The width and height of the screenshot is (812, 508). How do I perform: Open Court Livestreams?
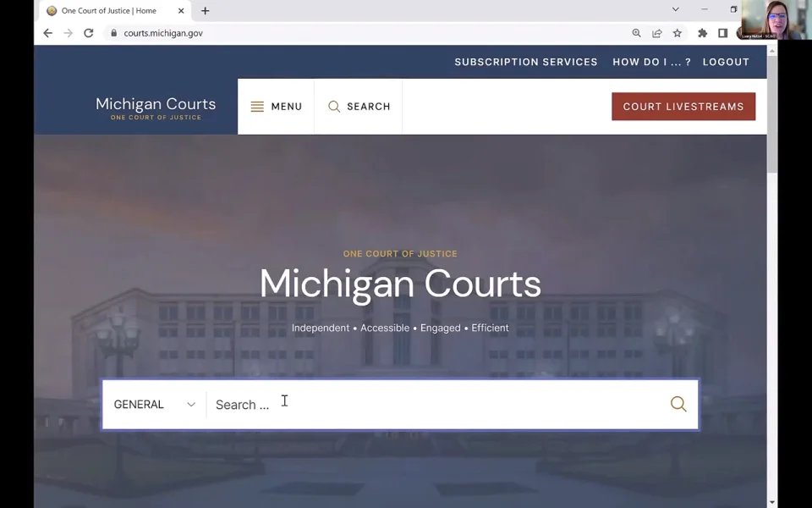tap(683, 107)
